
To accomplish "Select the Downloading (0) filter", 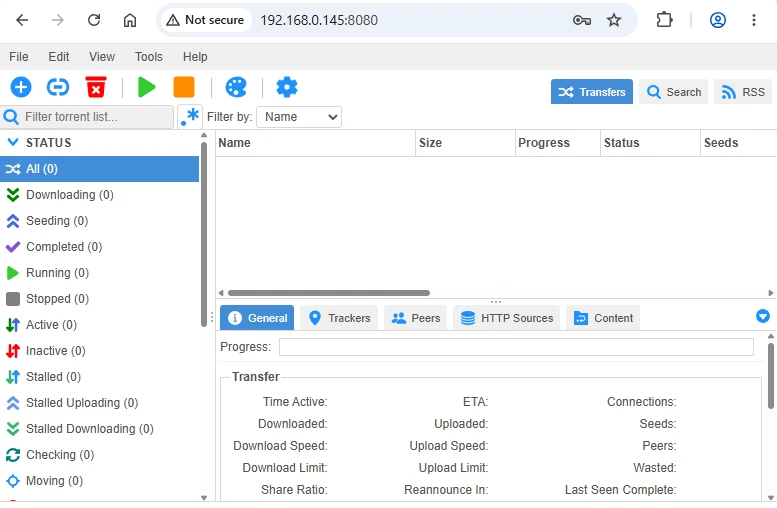I will (99, 195).
